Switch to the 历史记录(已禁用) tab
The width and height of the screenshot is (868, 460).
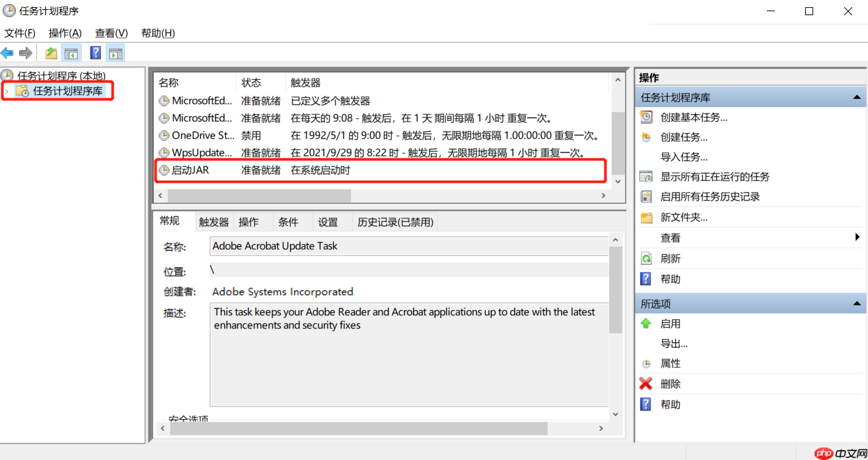pos(396,222)
